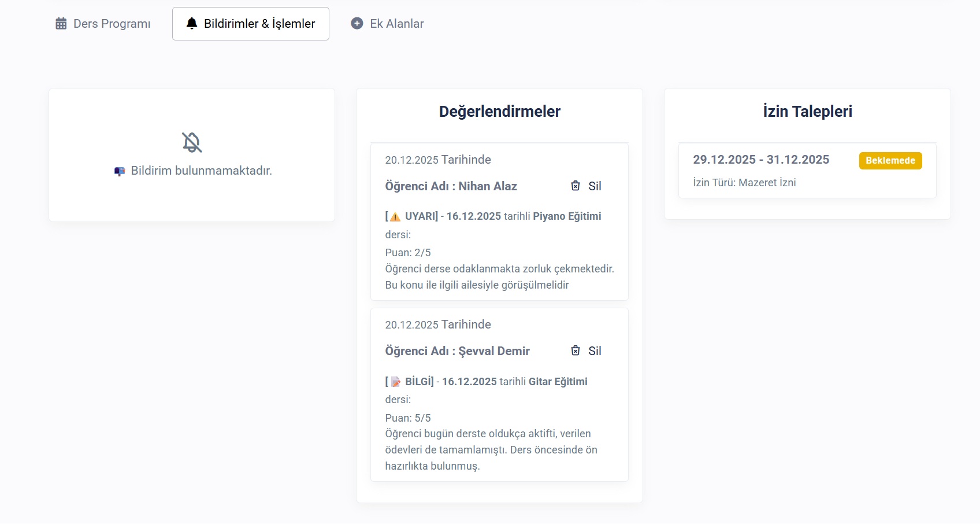Click the yellow Beklemede status badge
Screen dimensions: 980x524
click(890, 161)
